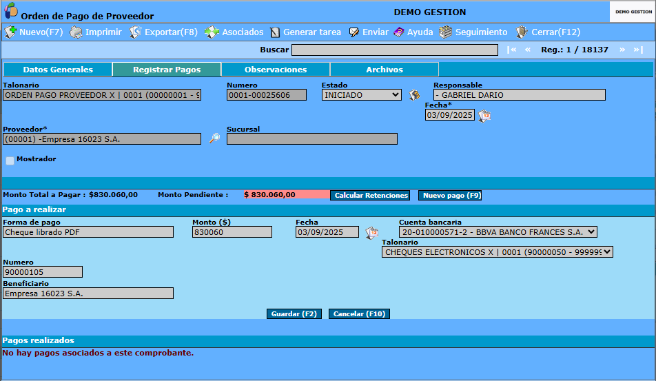Open the Cuenta bancaria dropdown
Viewport: 656px width, 381px height.
click(498, 232)
